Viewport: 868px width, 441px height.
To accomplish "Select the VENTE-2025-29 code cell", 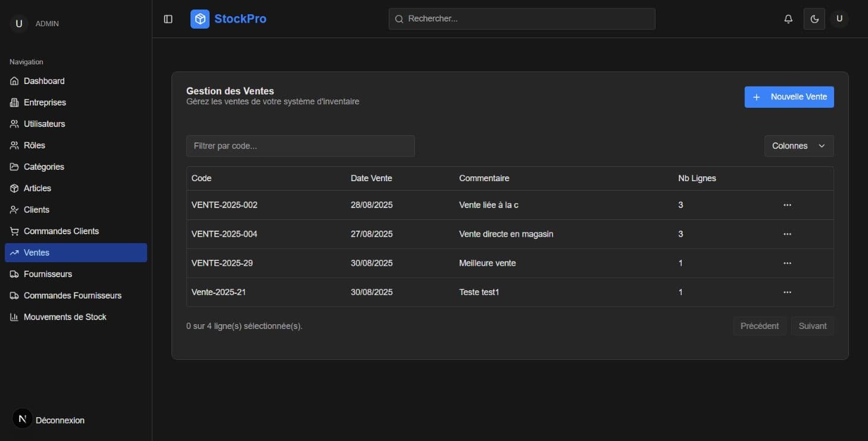I will click(x=222, y=263).
